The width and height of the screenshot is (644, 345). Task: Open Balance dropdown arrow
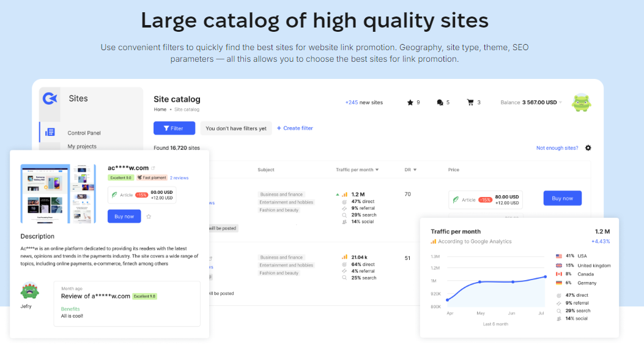(x=561, y=102)
